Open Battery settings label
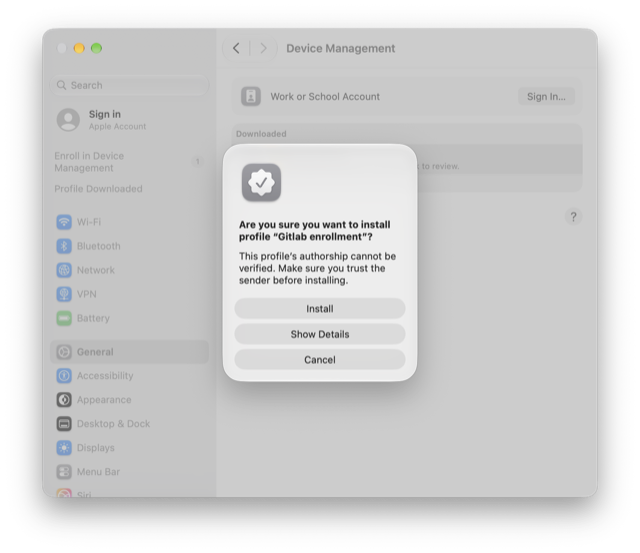640x553 pixels. (x=93, y=318)
